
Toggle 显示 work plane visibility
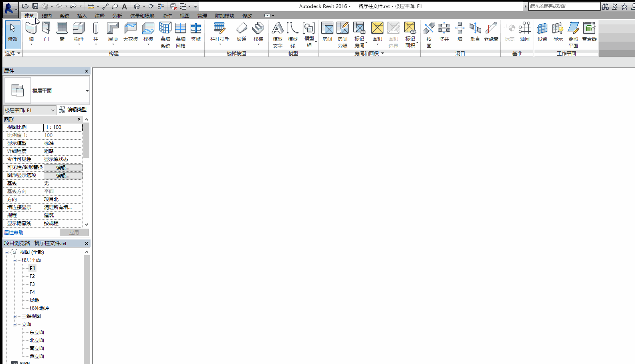[558, 32]
